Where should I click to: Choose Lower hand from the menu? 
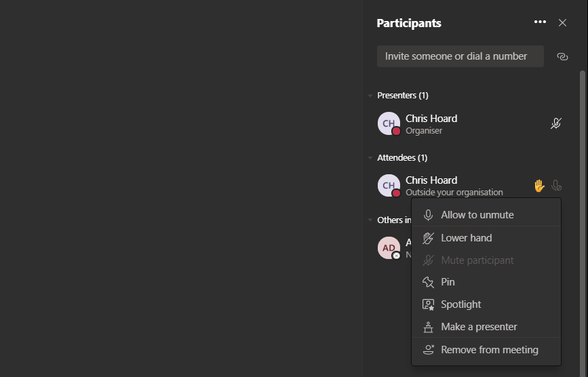pos(466,238)
